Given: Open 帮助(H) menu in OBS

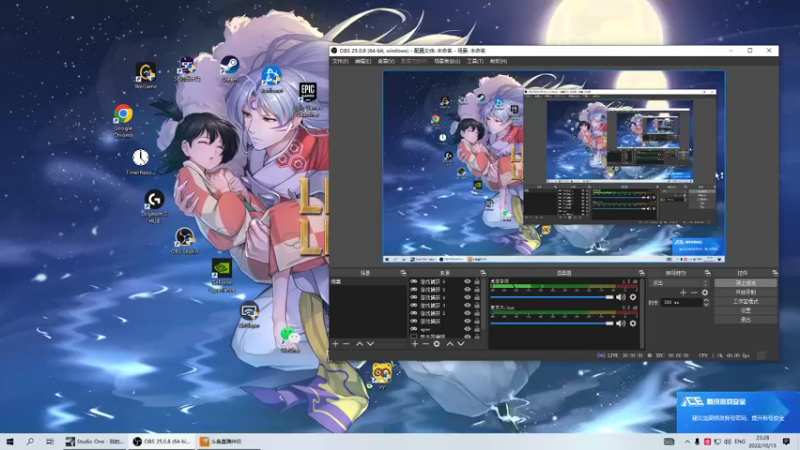Looking at the screenshot, I should (x=498, y=61).
